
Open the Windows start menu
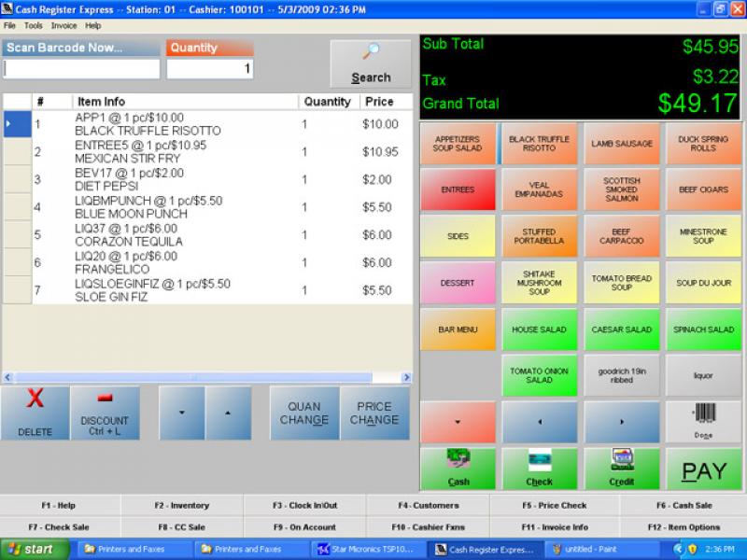point(35,549)
